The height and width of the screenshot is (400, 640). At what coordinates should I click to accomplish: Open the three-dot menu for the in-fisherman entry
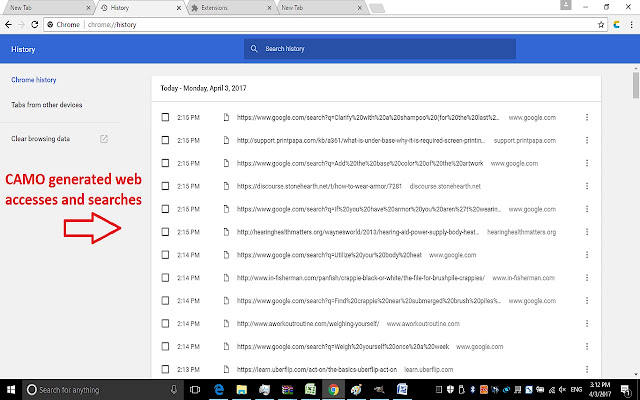[587, 278]
